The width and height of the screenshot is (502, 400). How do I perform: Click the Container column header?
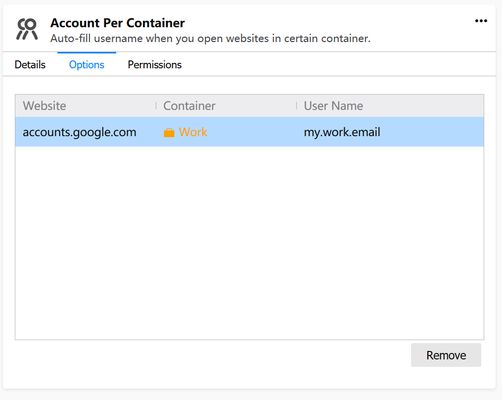(x=226, y=106)
